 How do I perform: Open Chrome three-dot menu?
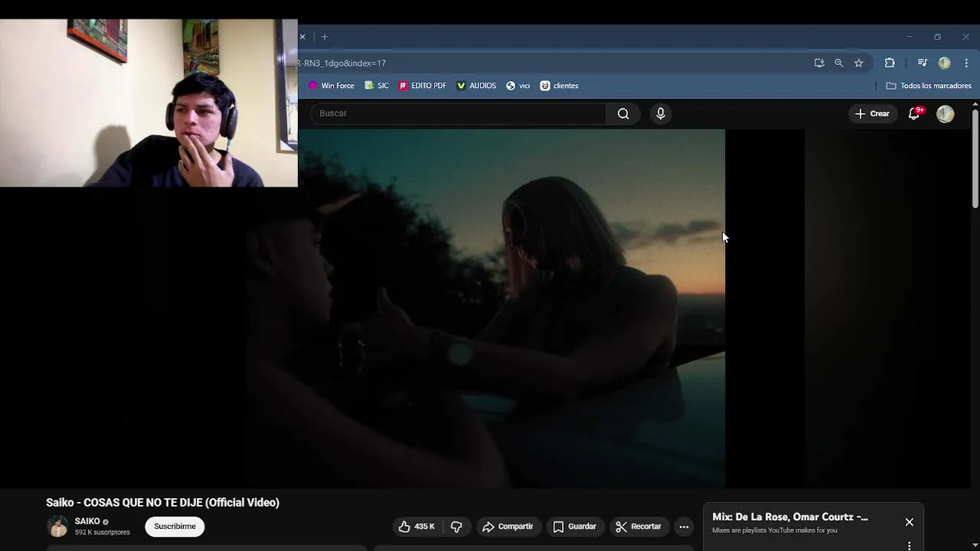[x=966, y=63]
